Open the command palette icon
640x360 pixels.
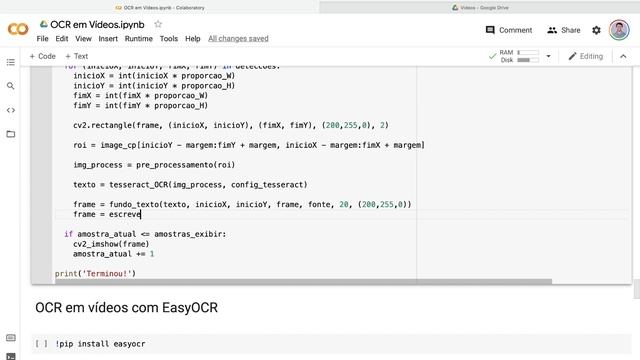point(11,338)
